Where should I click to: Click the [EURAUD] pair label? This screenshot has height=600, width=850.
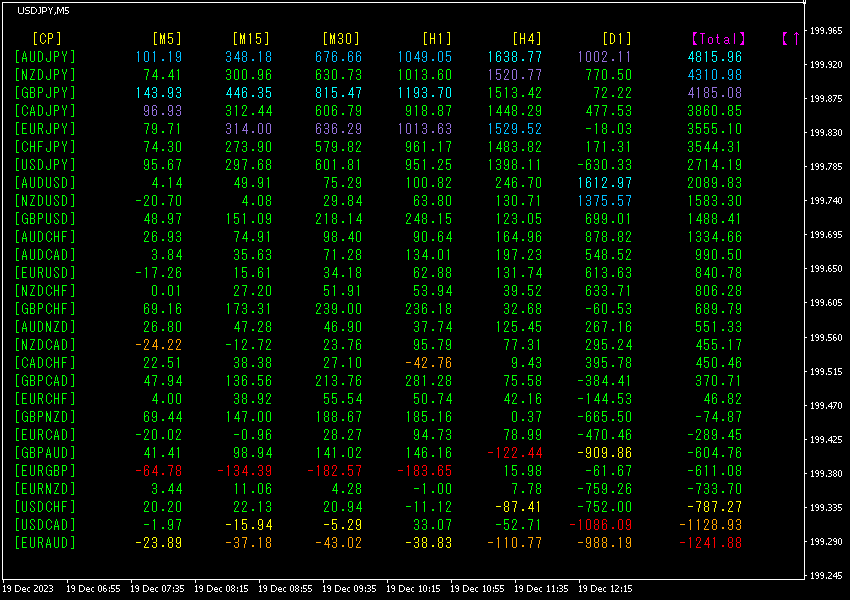pos(45,543)
